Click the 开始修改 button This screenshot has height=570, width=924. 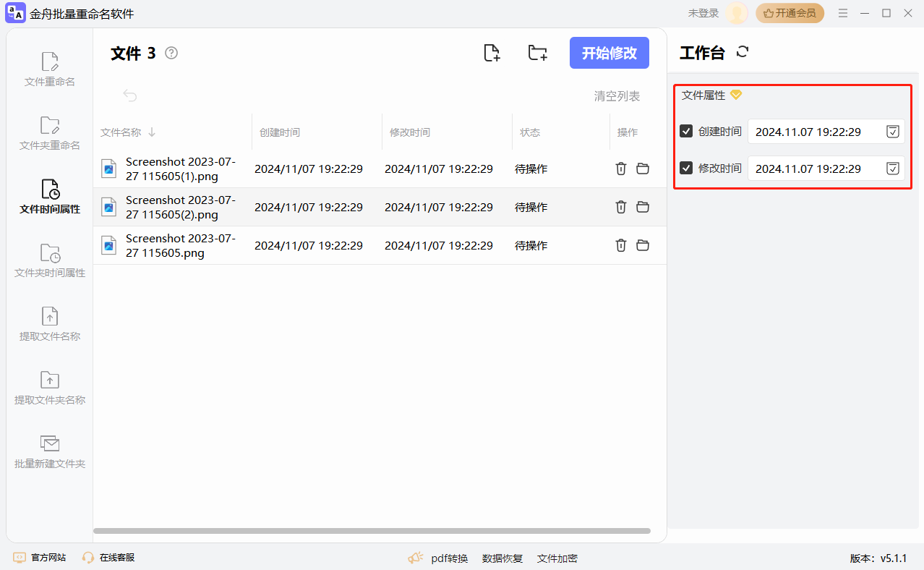click(x=609, y=53)
